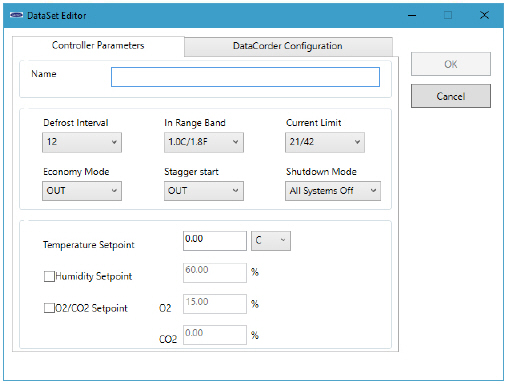Image resolution: width=506 pixels, height=385 pixels.
Task: Click the Current Limit label
Action: pos(314,123)
